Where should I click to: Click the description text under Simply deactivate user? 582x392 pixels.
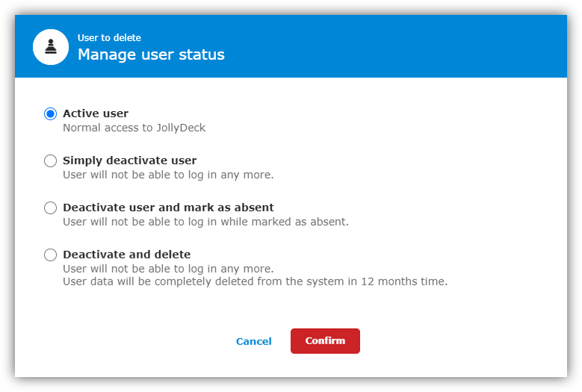[168, 175]
